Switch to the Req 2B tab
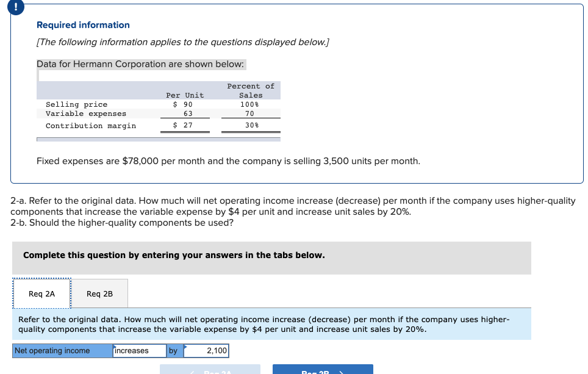588x374 pixels. pos(100,293)
